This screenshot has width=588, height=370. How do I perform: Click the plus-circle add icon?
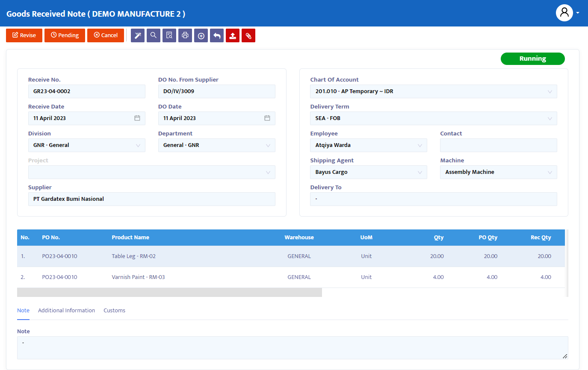201,35
